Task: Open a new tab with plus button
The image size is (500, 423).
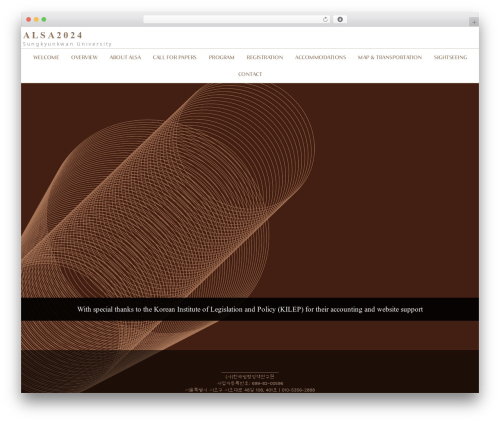Action: 474,22
